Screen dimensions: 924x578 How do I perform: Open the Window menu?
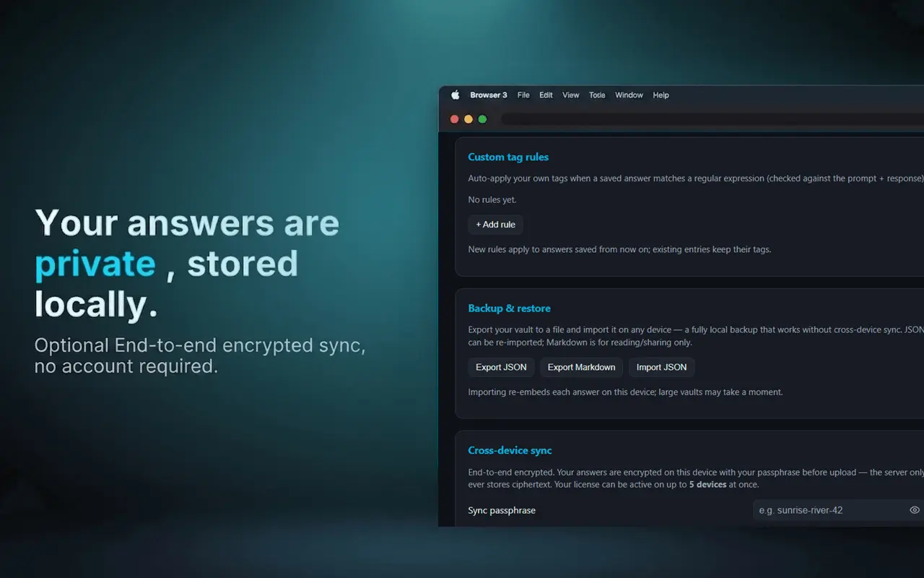click(x=629, y=95)
